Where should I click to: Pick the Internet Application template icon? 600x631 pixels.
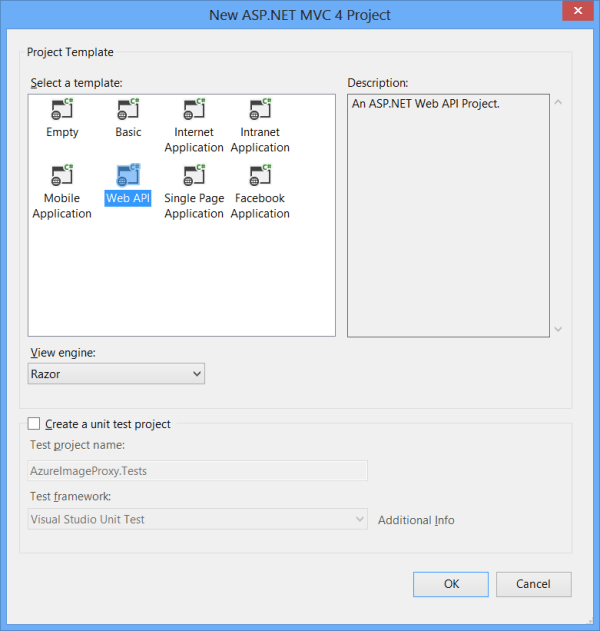194,109
